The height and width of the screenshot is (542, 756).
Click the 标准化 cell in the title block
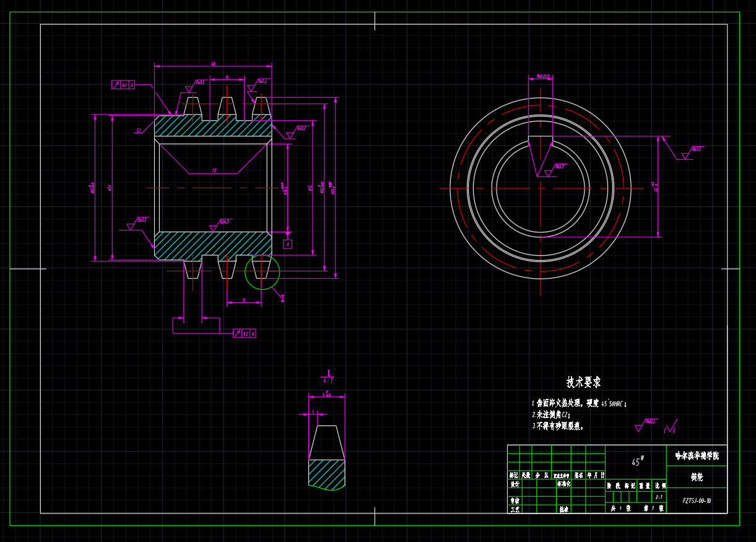pos(563,484)
